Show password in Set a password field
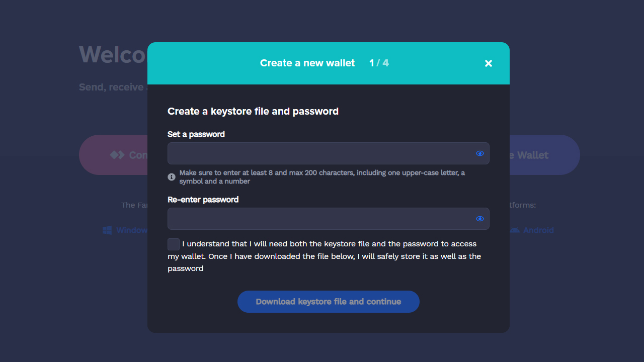 (480, 153)
